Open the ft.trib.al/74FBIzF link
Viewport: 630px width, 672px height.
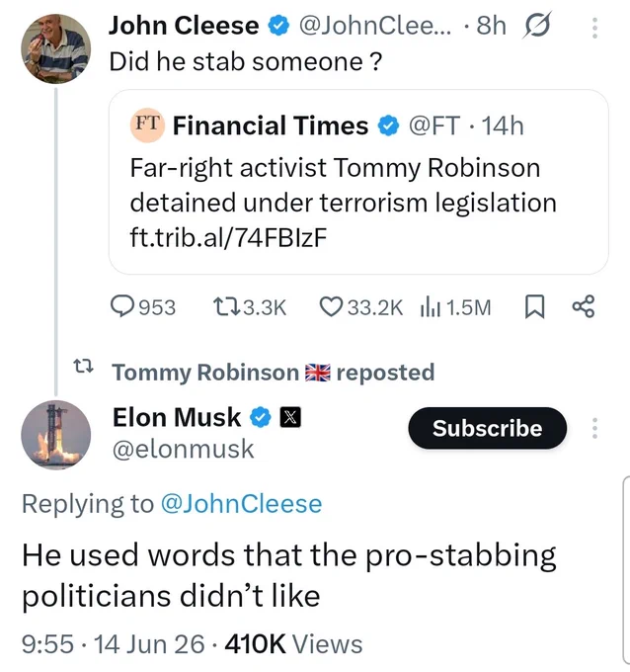[228, 237]
